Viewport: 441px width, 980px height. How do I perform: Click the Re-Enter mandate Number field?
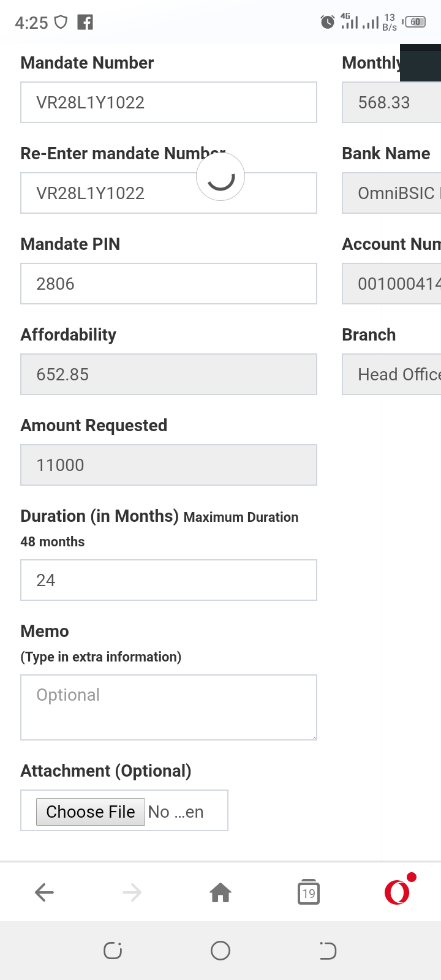pyautogui.click(x=110, y=194)
